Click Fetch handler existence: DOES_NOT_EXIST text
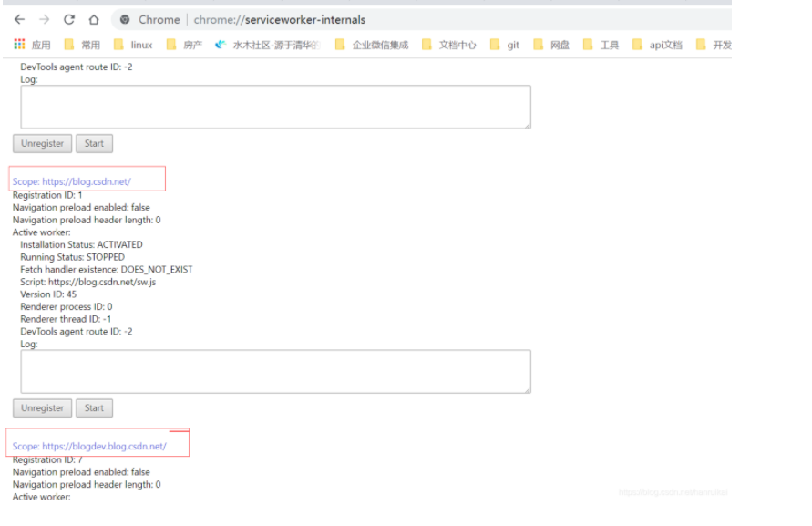 tap(106, 270)
